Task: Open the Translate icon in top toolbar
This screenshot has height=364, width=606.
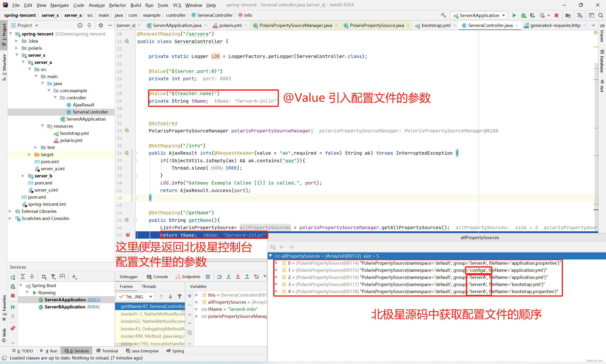Action: tap(580, 15)
